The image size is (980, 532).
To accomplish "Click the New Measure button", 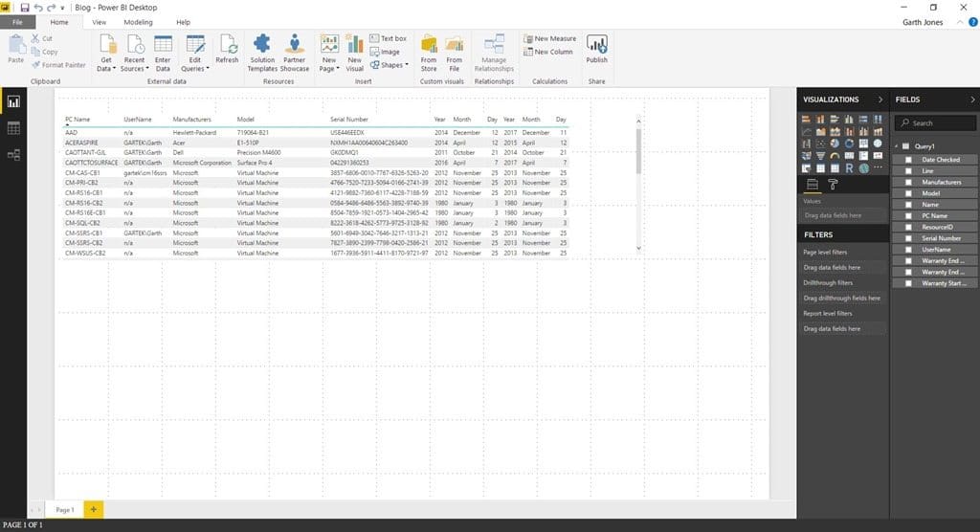I will tap(549, 38).
